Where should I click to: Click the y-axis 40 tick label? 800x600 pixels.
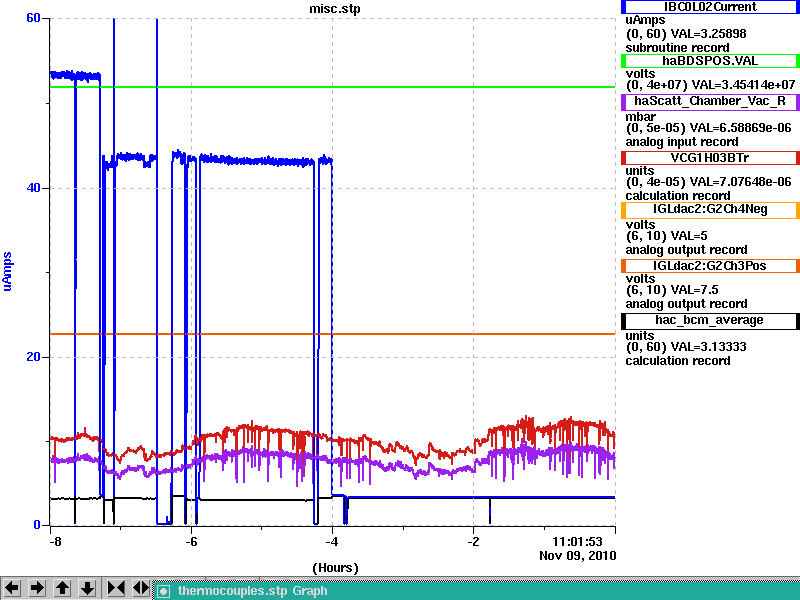33,188
